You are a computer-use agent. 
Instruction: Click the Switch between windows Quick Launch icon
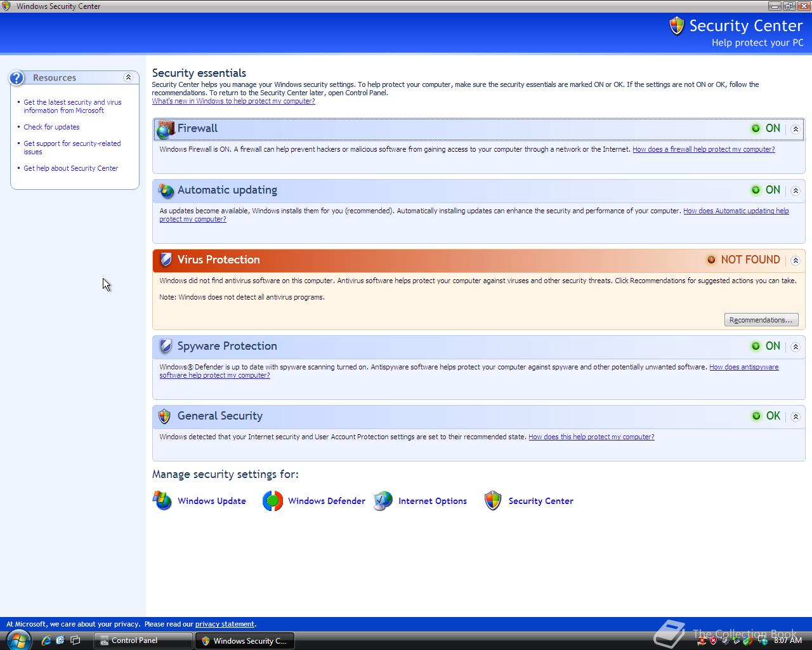(75, 640)
